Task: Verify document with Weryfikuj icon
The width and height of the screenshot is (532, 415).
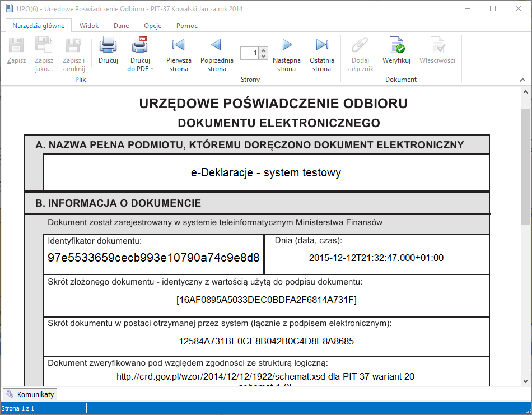Action: tap(396, 45)
